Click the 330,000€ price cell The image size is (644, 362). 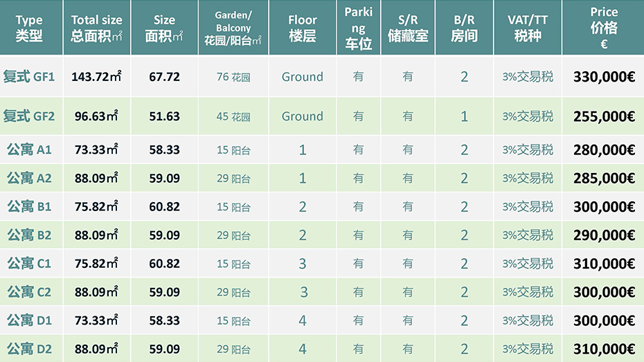pos(603,76)
